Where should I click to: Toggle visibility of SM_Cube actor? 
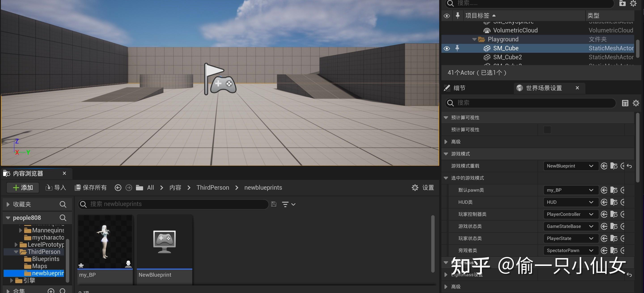[x=447, y=48]
